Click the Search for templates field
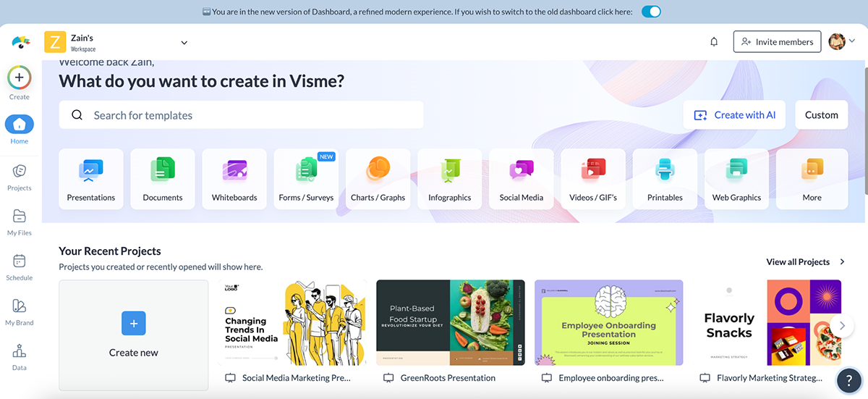 241,115
